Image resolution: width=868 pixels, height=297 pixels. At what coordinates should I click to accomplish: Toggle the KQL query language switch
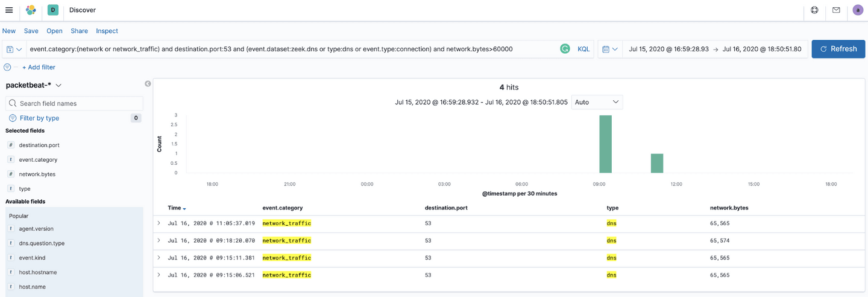point(583,49)
